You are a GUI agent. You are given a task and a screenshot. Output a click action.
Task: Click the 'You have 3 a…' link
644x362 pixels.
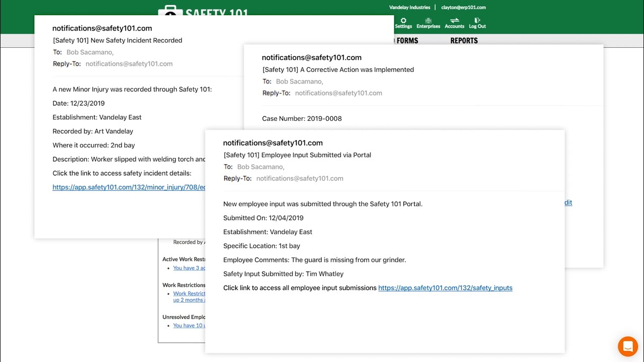pyautogui.click(x=189, y=268)
